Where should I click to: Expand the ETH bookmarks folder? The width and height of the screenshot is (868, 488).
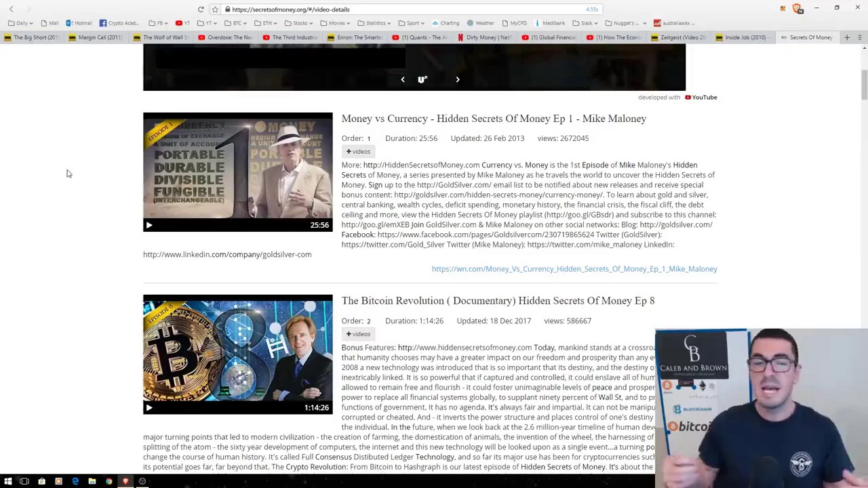(265, 23)
